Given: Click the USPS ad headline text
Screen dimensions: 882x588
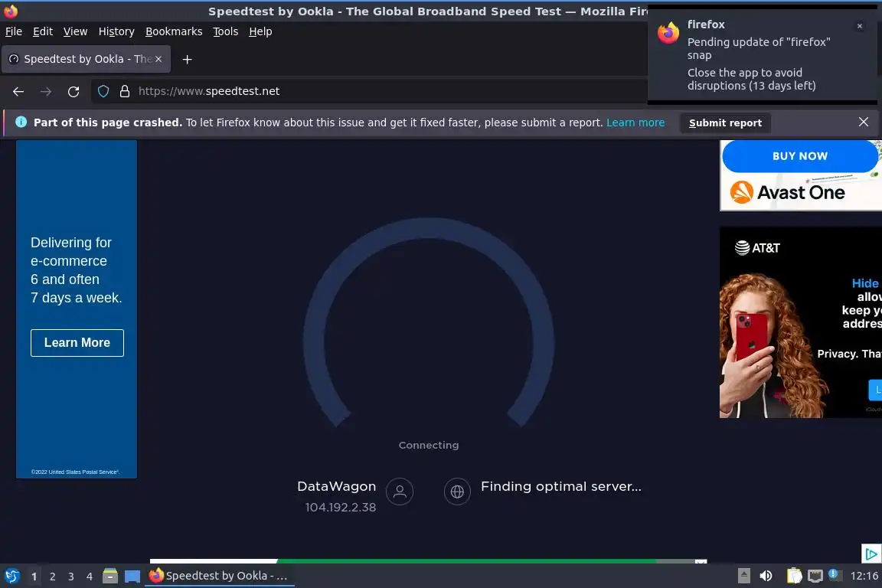Looking at the screenshot, I should pos(76,270).
